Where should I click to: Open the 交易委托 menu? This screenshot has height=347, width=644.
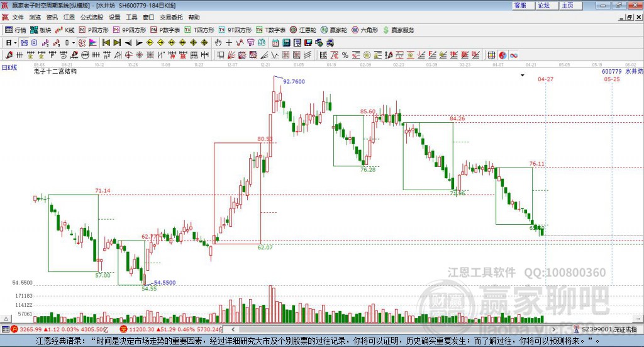pyautogui.click(x=171, y=17)
